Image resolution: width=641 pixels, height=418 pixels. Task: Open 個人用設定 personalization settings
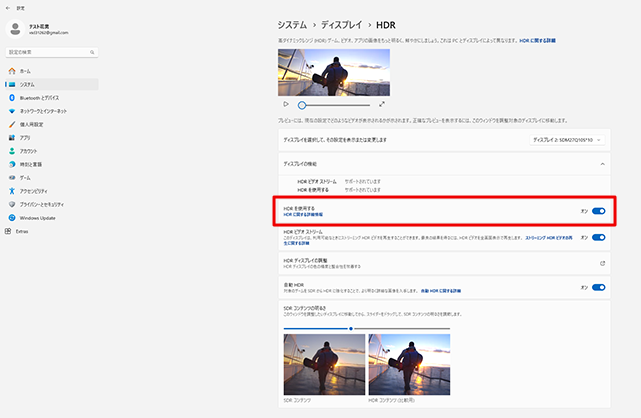tap(32, 124)
